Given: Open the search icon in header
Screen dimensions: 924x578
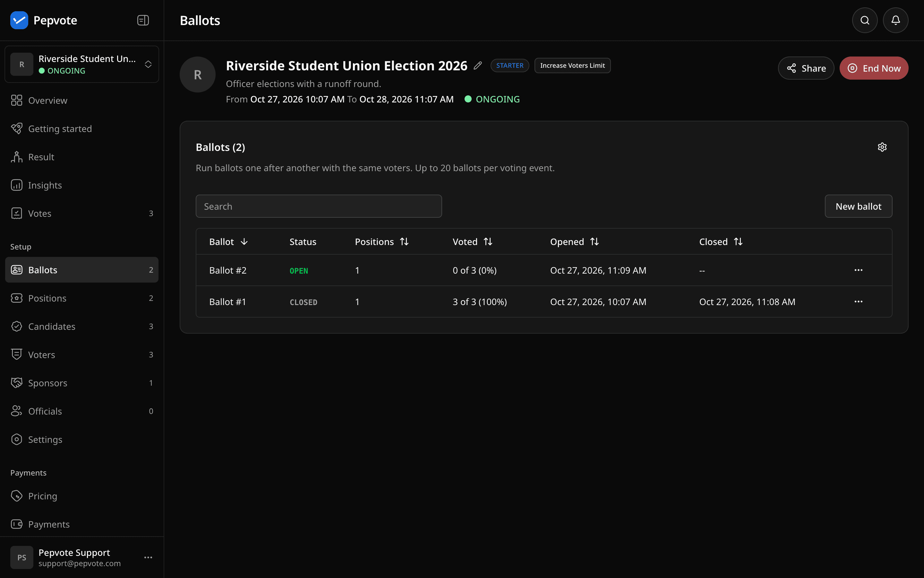Looking at the screenshot, I should pyautogui.click(x=864, y=20).
